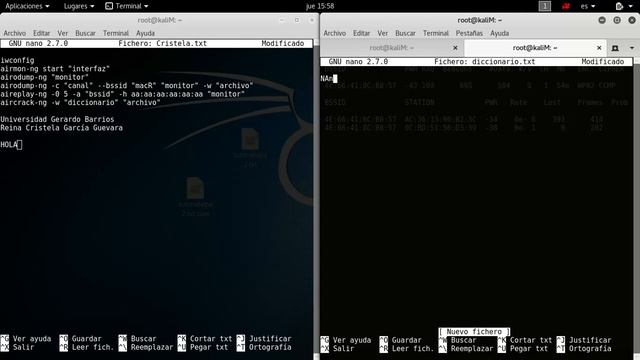Viewport: 640px width, 360px height.
Task: Click '^G Ver ayuda' in the left nano
Action: point(26,339)
